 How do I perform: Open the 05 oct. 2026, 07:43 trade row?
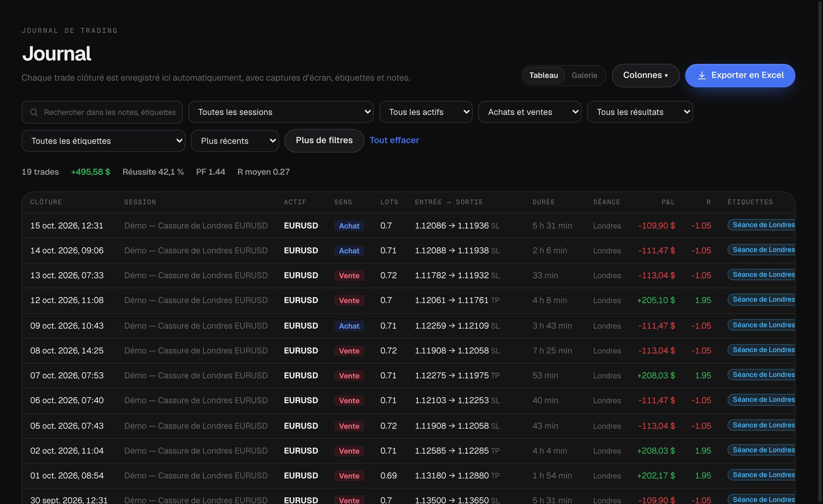(x=408, y=426)
